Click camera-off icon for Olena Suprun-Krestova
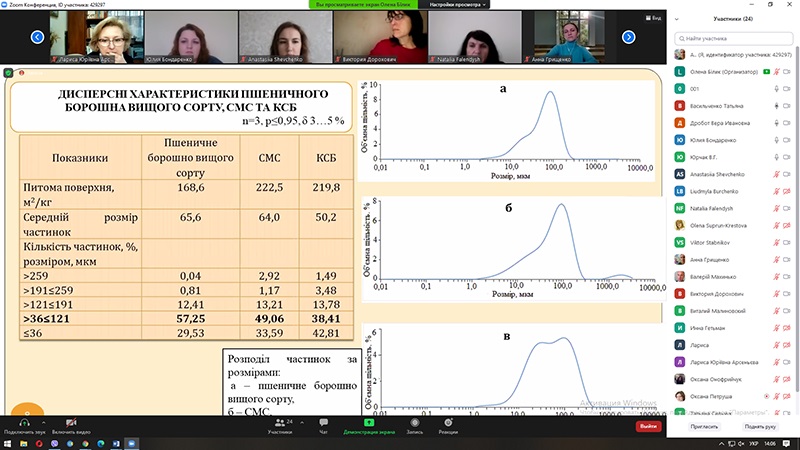 pos(787,226)
